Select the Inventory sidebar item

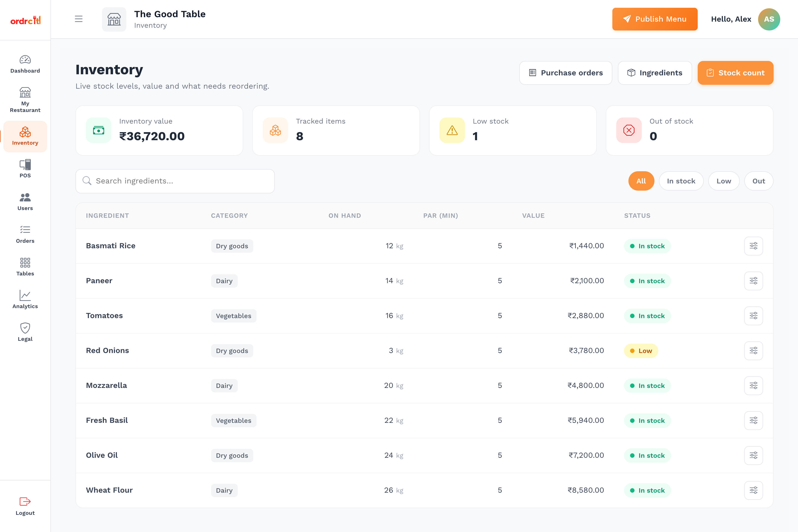tap(25, 136)
